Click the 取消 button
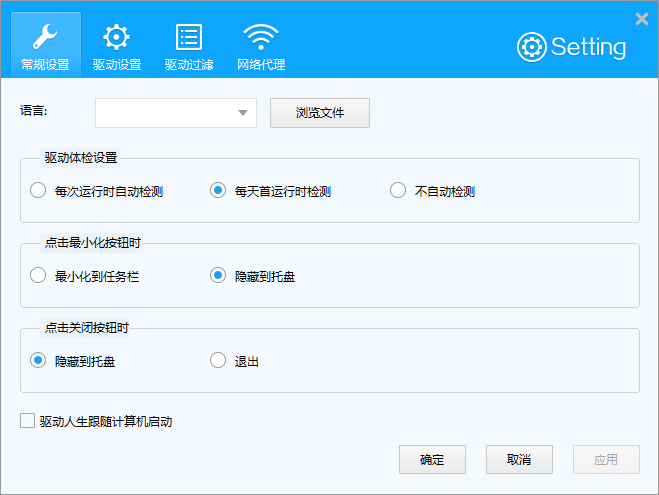 click(519, 459)
